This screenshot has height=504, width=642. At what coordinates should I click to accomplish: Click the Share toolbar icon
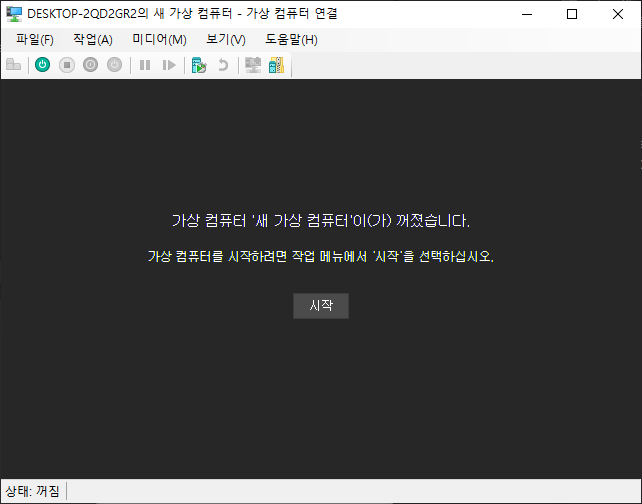pos(277,65)
